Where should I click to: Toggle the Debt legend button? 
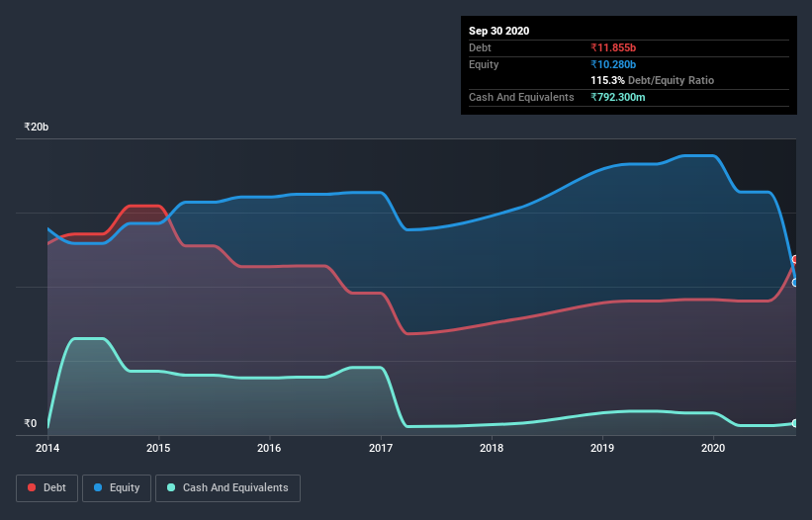[x=47, y=488]
